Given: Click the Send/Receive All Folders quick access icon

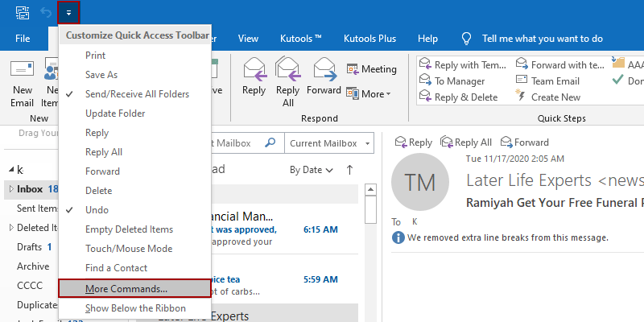Looking at the screenshot, I should coord(23,13).
